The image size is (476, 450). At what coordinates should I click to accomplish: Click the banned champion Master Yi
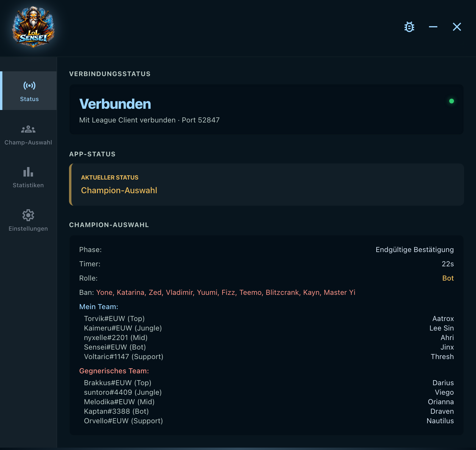339,292
